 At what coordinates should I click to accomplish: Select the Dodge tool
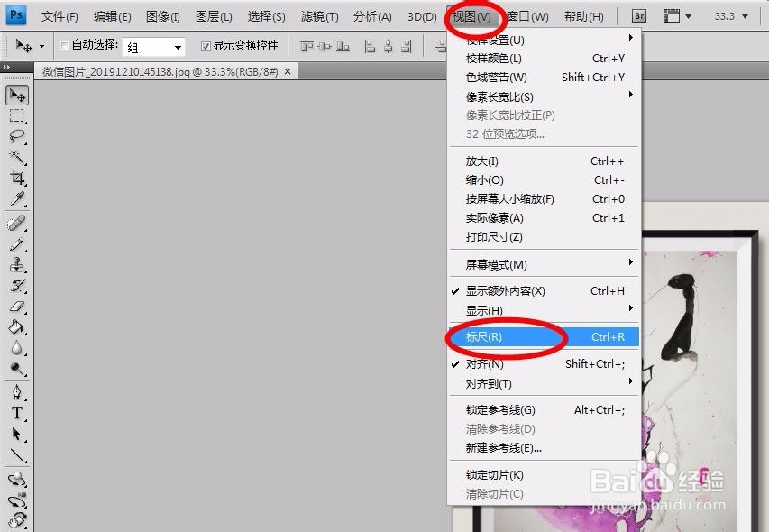pyautogui.click(x=17, y=368)
